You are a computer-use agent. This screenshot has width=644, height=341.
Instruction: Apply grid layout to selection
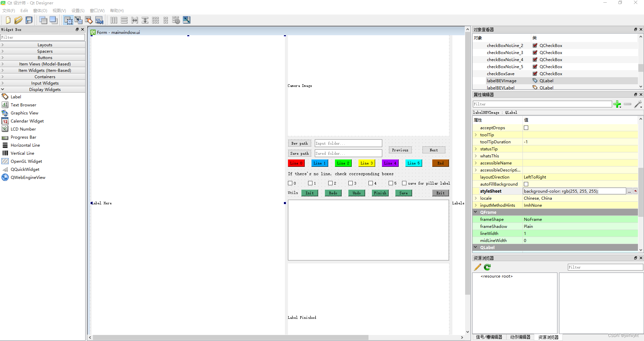coord(155,20)
